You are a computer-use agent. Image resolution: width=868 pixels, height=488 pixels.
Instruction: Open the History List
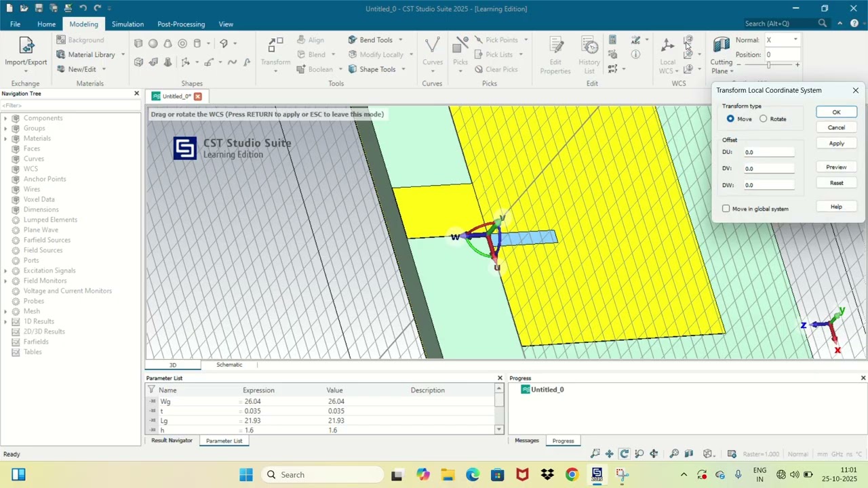click(589, 56)
